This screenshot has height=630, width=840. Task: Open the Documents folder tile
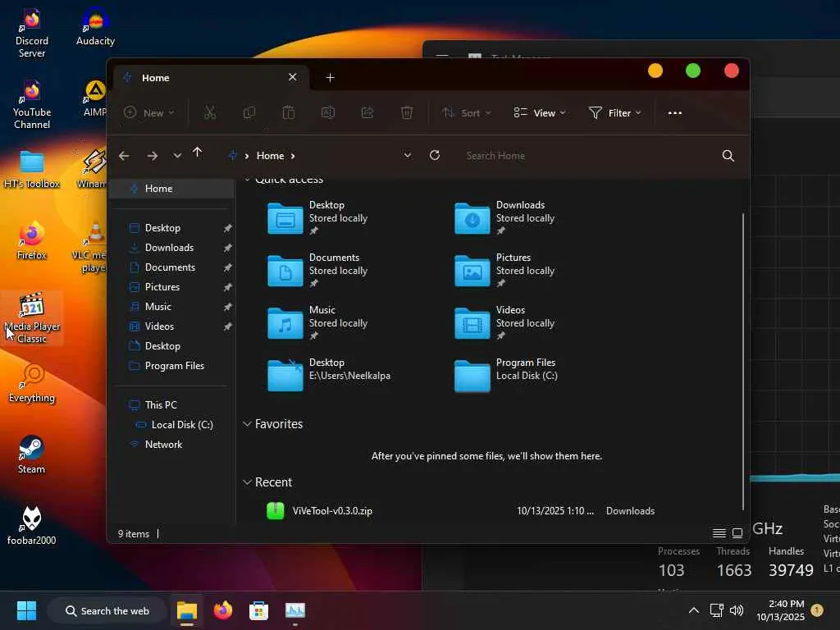tap(318, 271)
